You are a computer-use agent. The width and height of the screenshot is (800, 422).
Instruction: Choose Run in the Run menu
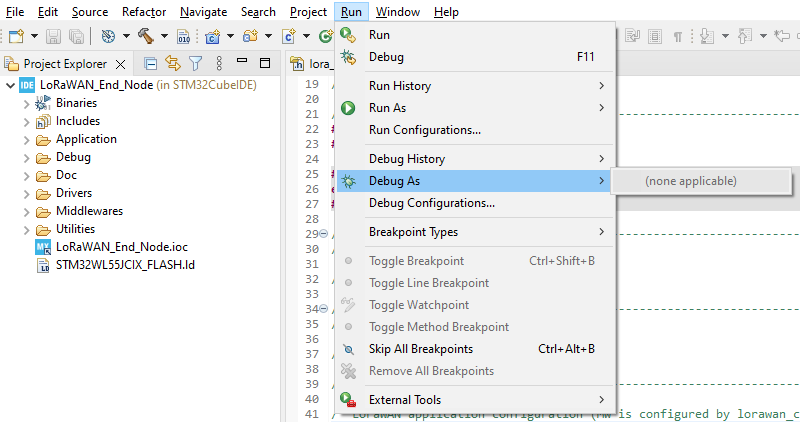pos(475,35)
